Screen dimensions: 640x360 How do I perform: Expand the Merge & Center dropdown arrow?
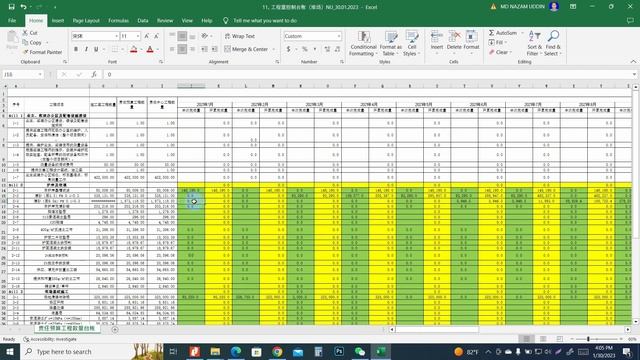pos(273,49)
